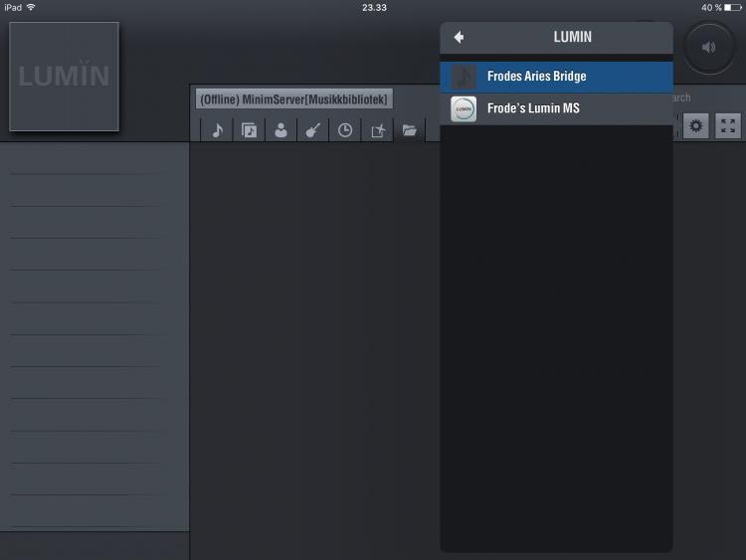The width and height of the screenshot is (746, 560).
Task: Open the new additions tab (star icon)
Action: [377, 130]
